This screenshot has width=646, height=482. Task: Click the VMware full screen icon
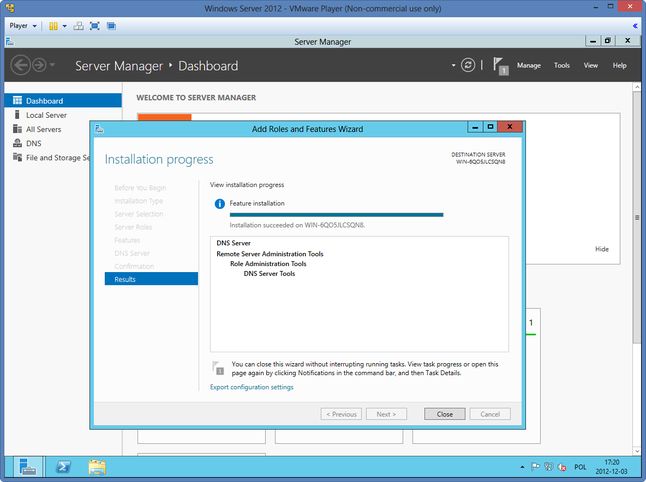pos(95,26)
